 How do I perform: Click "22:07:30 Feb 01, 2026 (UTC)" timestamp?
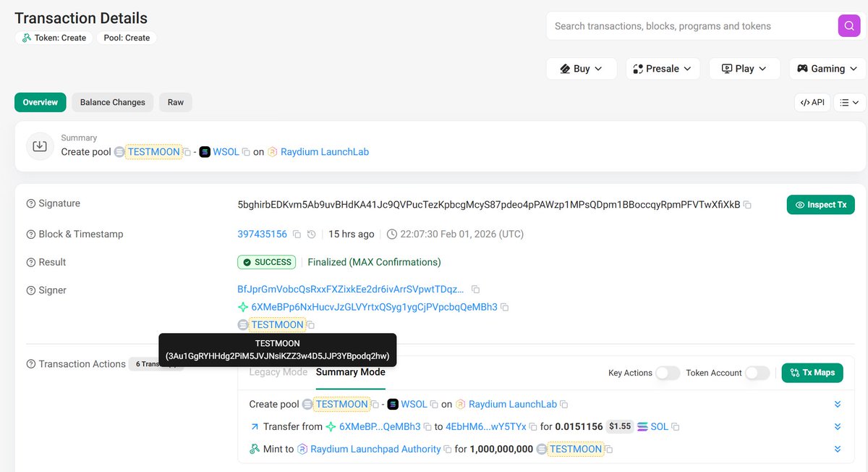coord(462,235)
